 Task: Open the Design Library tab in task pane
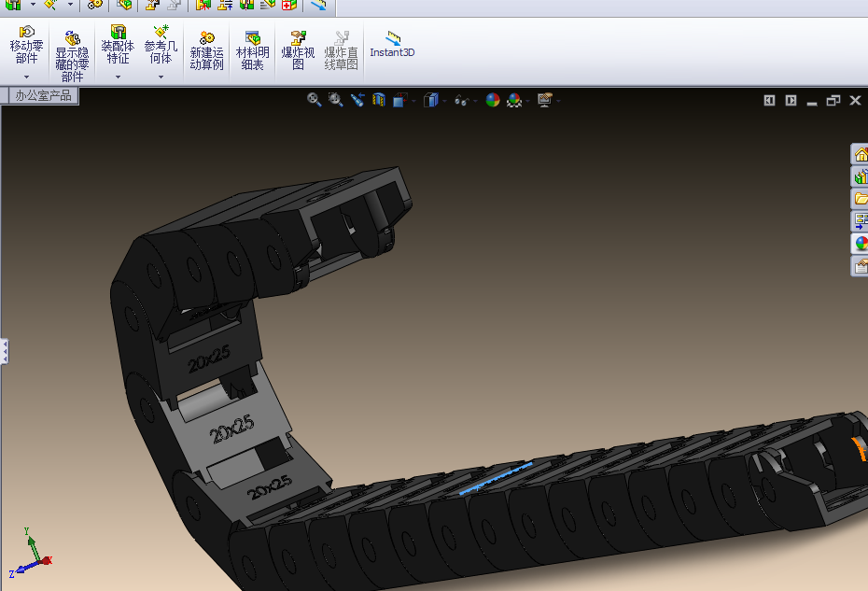(860, 176)
